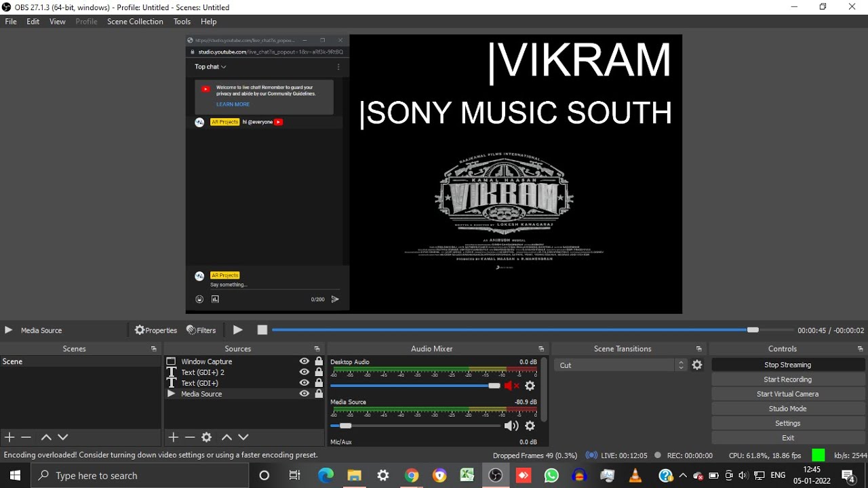Open the Tools menu
Screen dimensions: 868x488
pos(182,22)
